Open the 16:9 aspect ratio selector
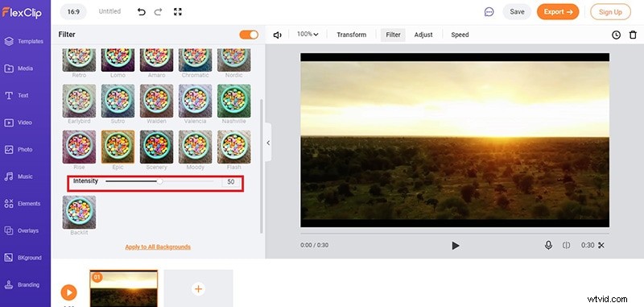The height and width of the screenshot is (307, 644). point(73,12)
